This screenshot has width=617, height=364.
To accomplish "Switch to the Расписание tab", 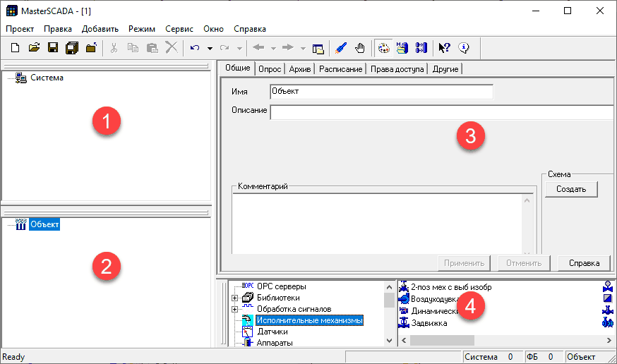I will click(340, 69).
